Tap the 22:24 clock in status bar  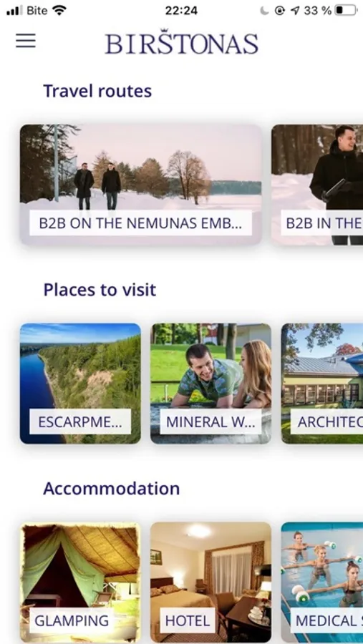[x=181, y=11]
